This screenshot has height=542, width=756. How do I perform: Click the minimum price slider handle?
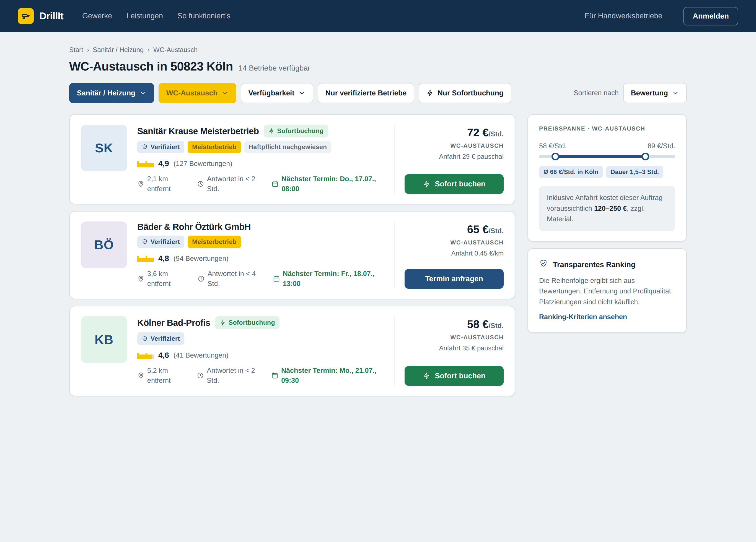point(555,157)
